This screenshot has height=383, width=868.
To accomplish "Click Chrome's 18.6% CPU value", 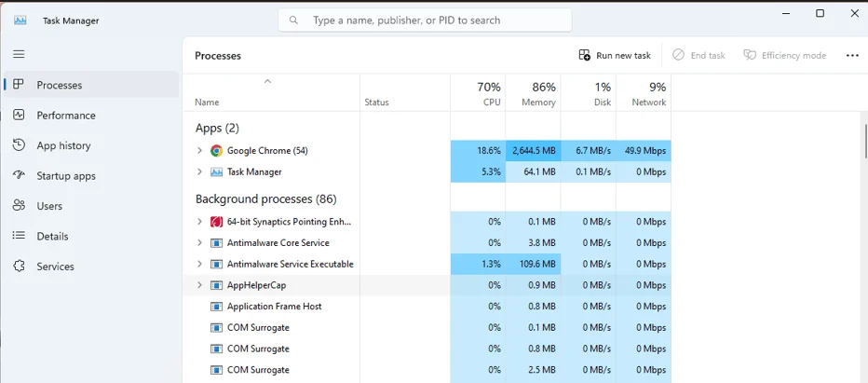I will (478, 151).
